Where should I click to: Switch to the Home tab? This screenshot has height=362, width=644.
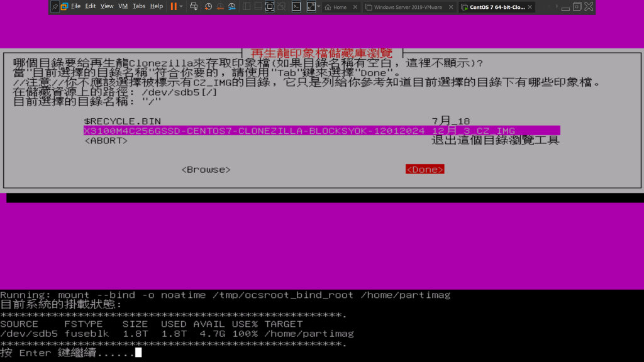(340, 7)
